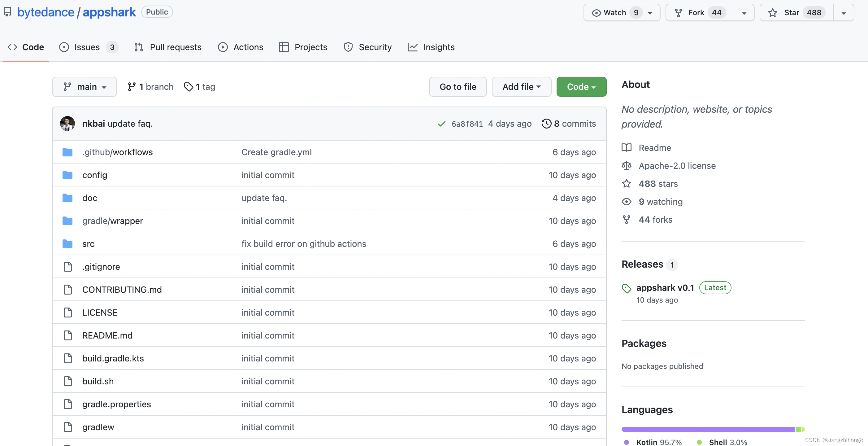This screenshot has height=446, width=868.
Task: Open the green Code dropdown
Action: (581, 87)
